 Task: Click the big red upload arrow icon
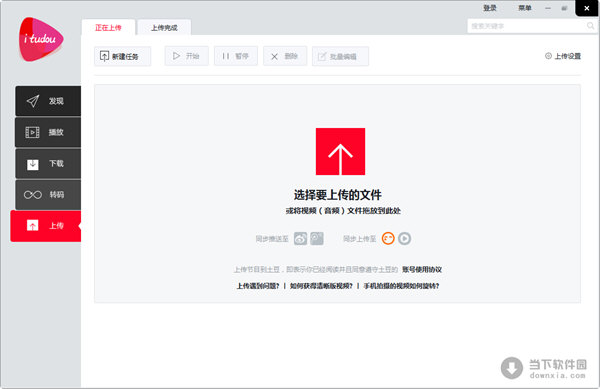coord(340,151)
